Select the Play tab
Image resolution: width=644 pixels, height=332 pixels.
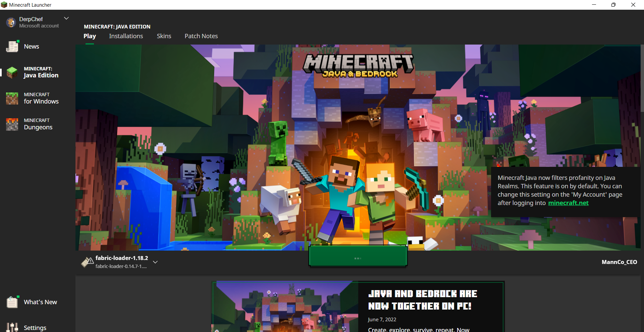pyautogui.click(x=90, y=36)
